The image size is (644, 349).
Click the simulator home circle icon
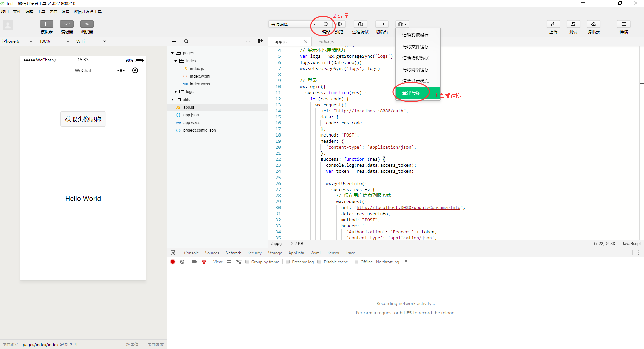click(x=135, y=70)
